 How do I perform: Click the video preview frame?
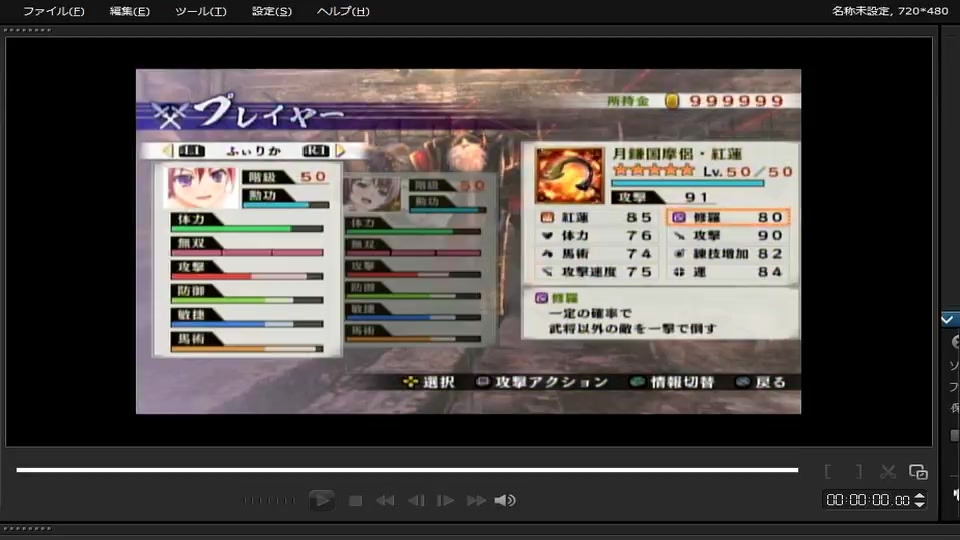click(x=468, y=241)
